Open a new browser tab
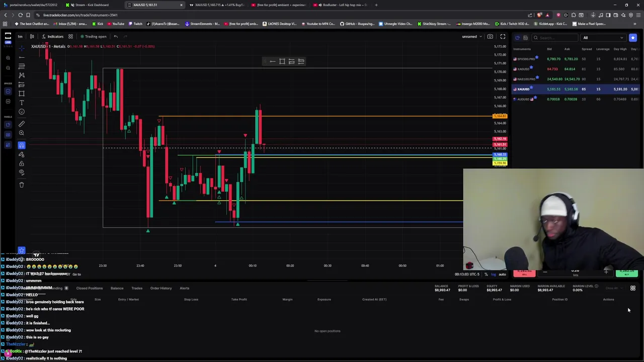 (x=376, y=5)
